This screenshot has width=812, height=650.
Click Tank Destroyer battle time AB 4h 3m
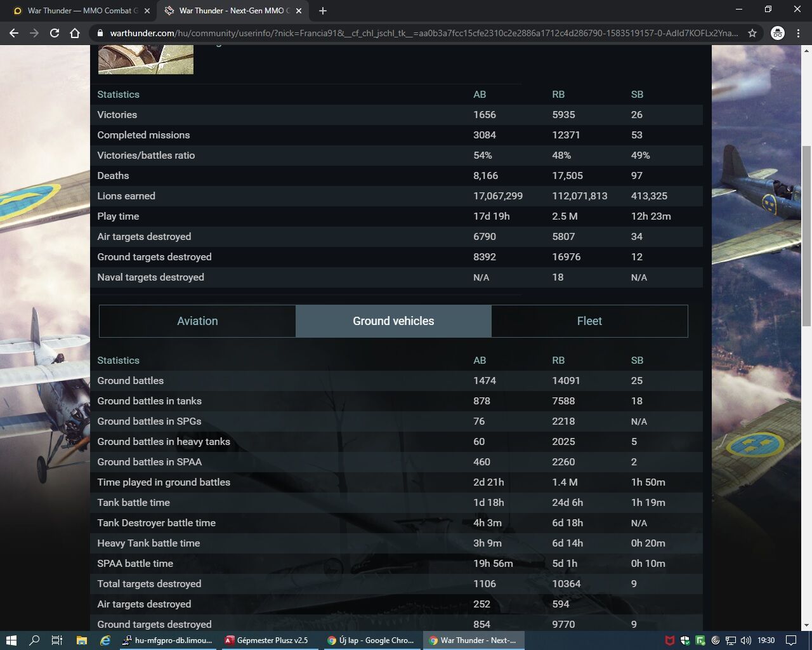tap(487, 523)
